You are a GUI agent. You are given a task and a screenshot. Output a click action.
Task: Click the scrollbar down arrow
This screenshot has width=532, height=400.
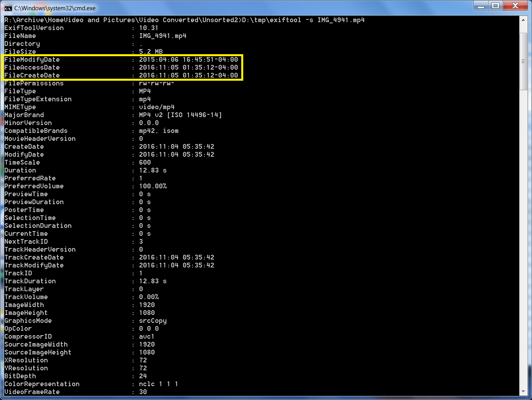[523, 391]
